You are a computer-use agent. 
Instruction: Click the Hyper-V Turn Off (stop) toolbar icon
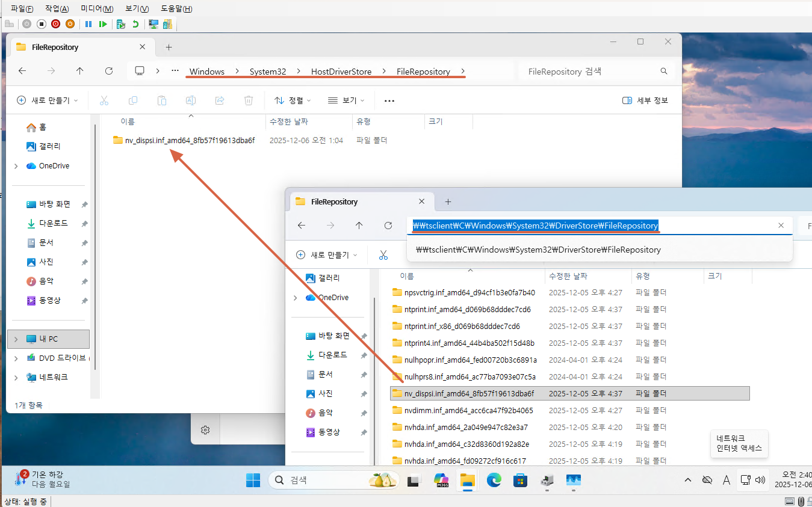click(42, 24)
